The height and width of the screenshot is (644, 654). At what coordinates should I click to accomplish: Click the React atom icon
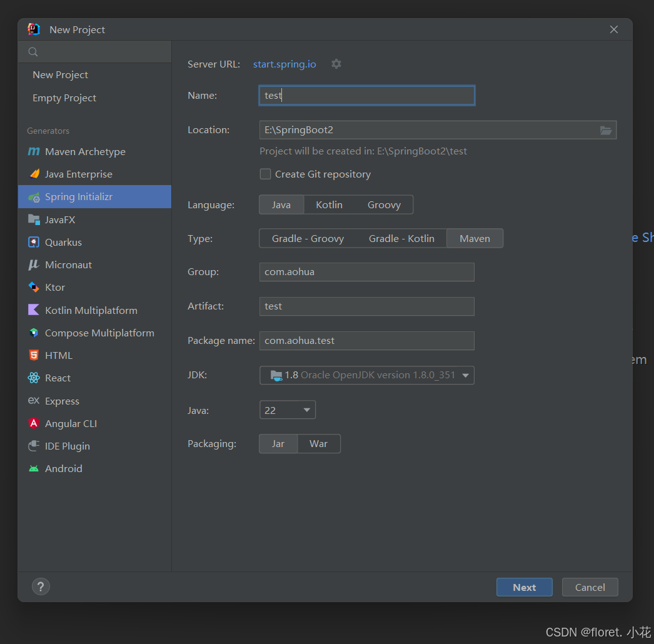34,378
